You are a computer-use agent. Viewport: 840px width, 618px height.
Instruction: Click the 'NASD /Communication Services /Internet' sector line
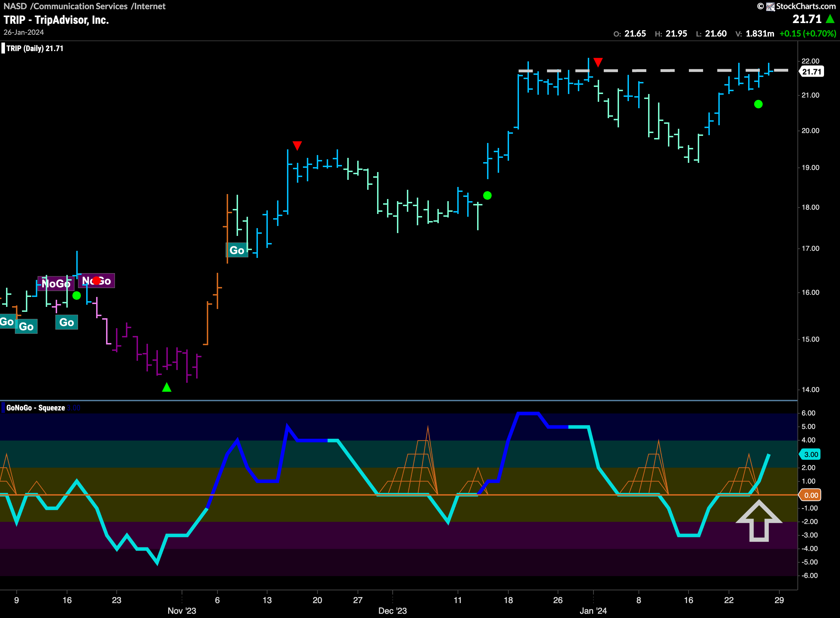tap(84, 6)
